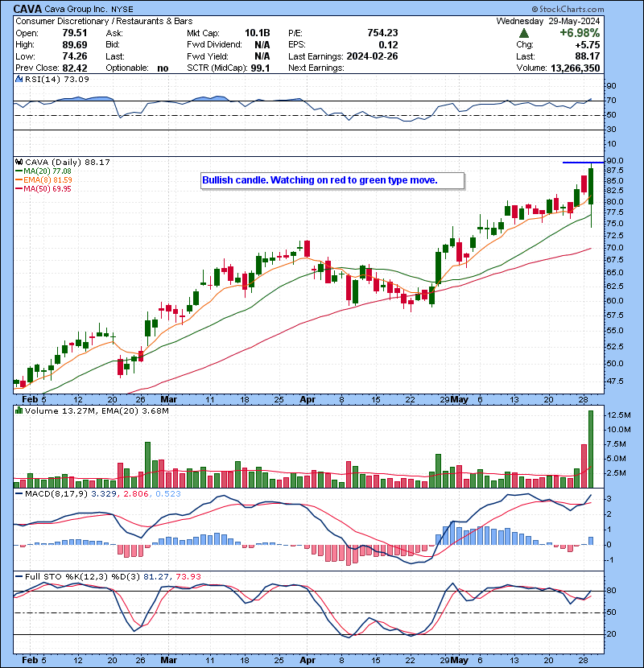Click the MACD histogram value 0.523
644x668 pixels.
click(168, 494)
